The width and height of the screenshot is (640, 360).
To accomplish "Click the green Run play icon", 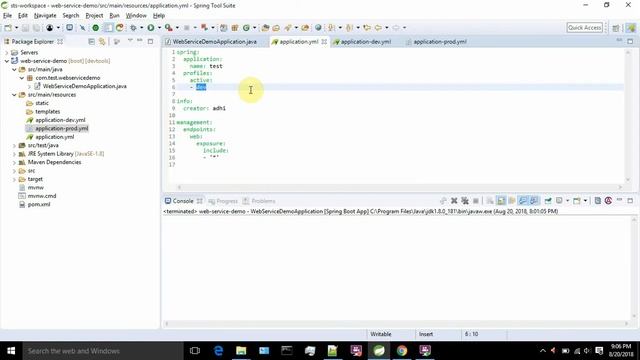I will (151, 28).
